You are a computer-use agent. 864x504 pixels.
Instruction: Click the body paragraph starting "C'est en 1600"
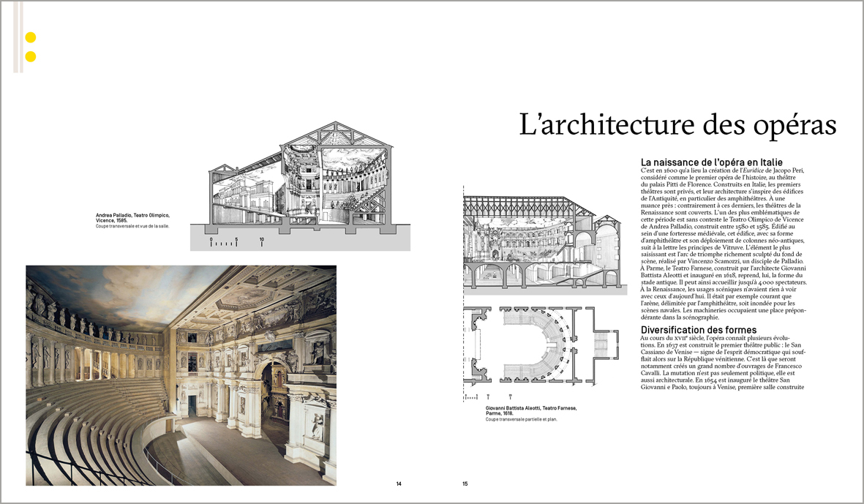(x=724, y=244)
